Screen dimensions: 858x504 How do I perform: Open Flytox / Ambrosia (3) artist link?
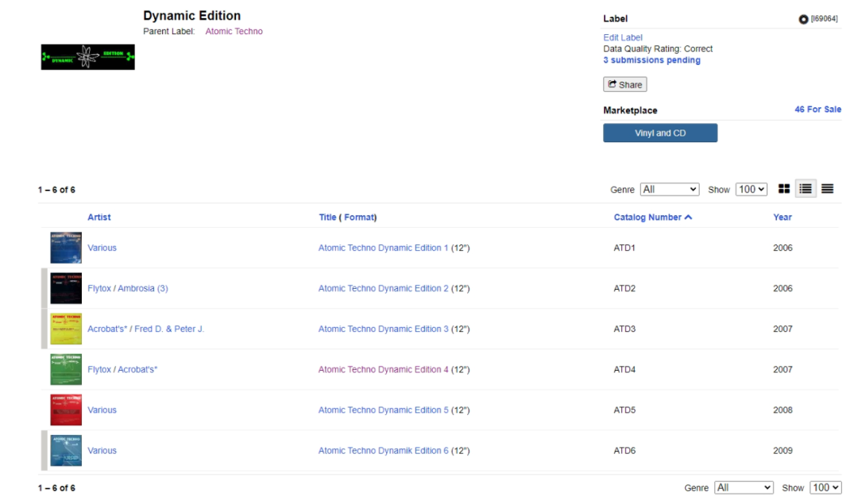coord(127,288)
